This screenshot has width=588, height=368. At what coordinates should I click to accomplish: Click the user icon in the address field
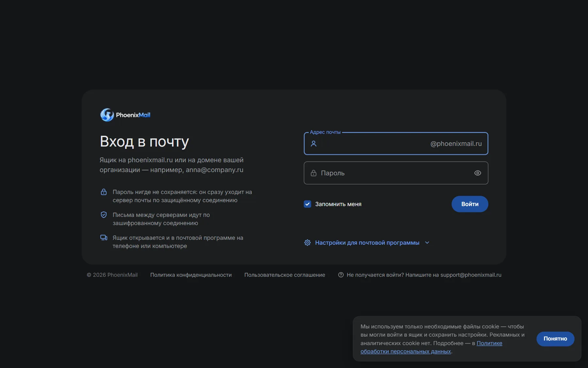(314, 144)
